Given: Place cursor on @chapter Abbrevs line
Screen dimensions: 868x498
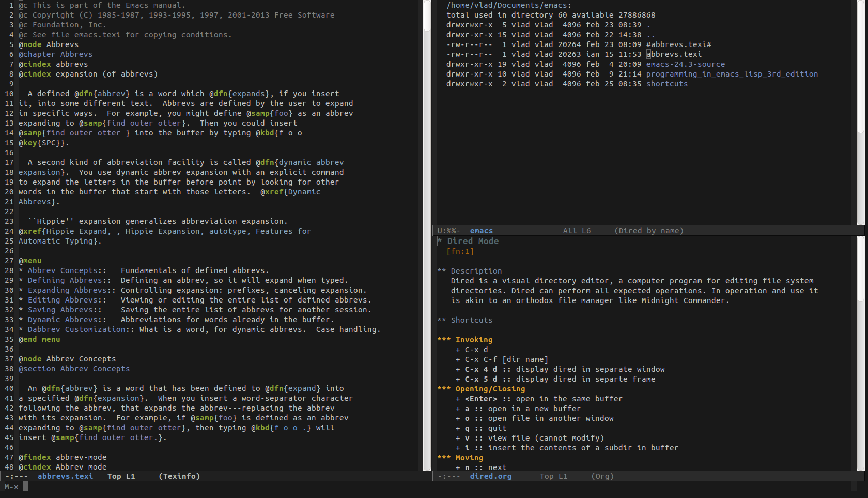Looking at the screenshot, I should 56,54.
